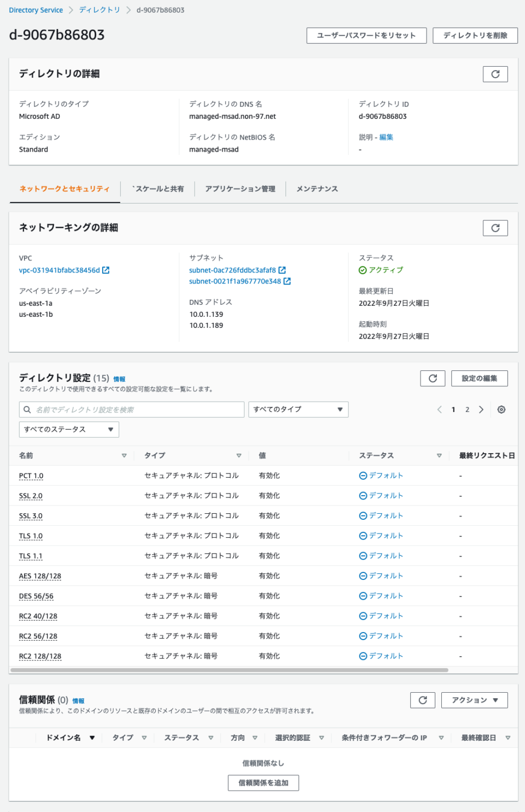Image resolution: width=525 pixels, height=812 pixels.
Task: Refresh the ディレクトリの詳細 panel
Action: [x=495, y=74]
